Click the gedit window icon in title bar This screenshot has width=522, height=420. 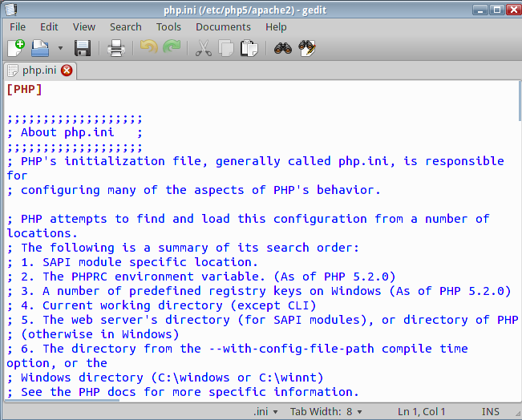[11, 10]
